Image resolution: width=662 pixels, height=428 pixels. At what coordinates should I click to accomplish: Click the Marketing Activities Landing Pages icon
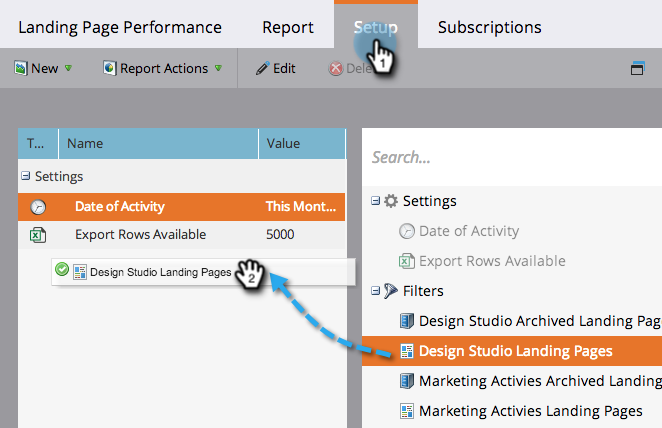click(406, 411)
